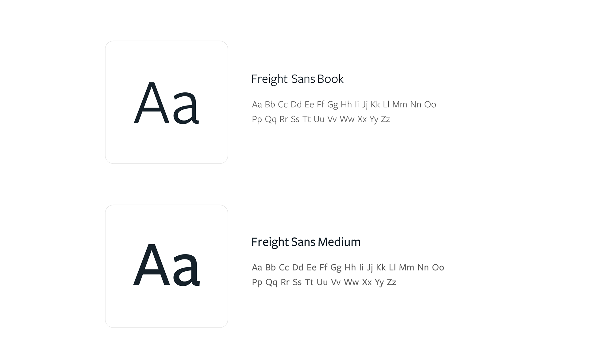
Task: Click 'Gg' glyph pair in Book sample
Action: tap(333, 105)
